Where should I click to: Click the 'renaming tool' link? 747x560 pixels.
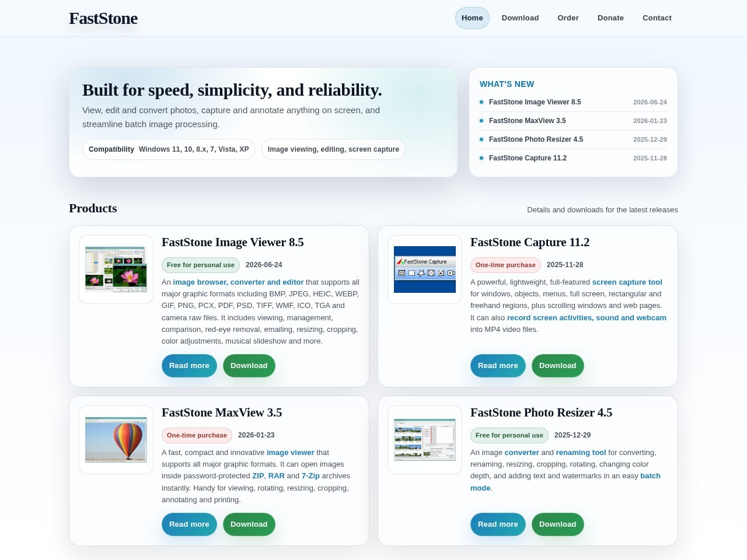coord(581,453)
